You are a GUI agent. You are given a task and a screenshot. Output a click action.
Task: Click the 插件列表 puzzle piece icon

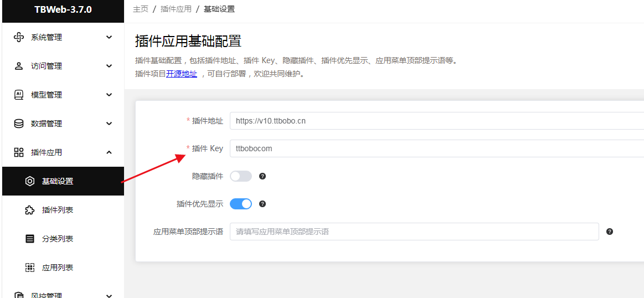(x=29, y=210)
